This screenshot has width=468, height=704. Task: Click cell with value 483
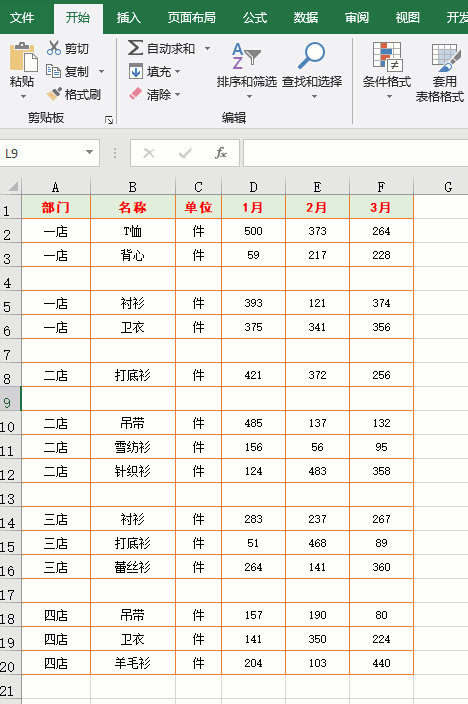pyautogui.click(x=317, y=471)
